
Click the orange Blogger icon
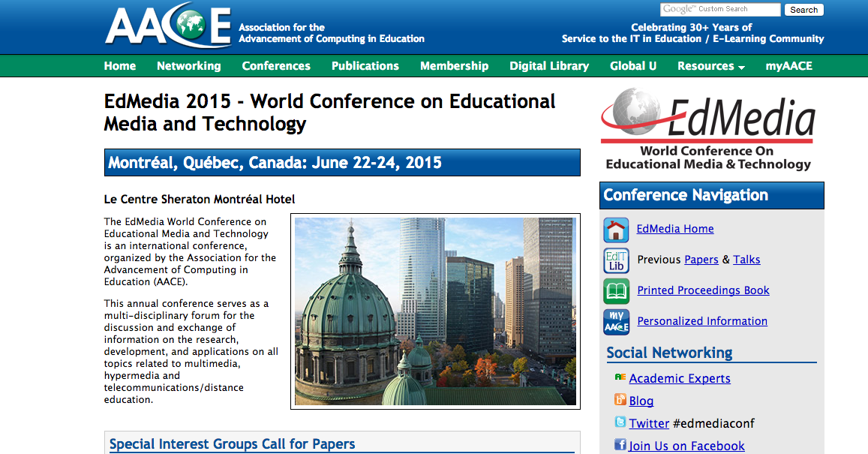click(620, 399)
